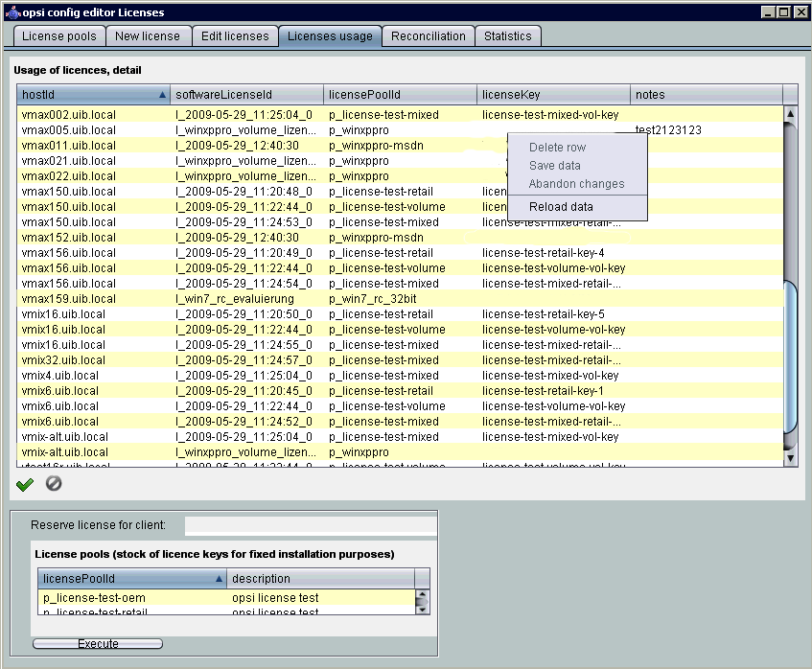This screenshot has height=669, width=812.
Task: Focus the Reserve license for client field
Action: click(311, 525)
